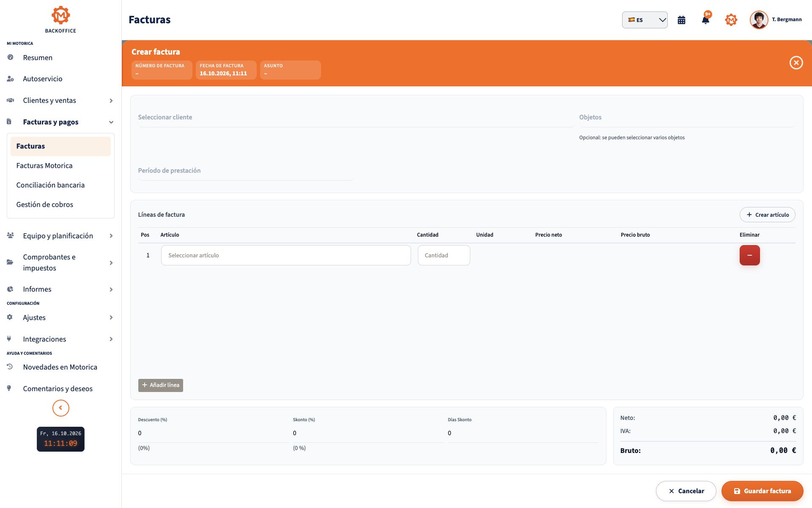
Task: Open T. Bergmann profile avatar
Action: pos(759,20)
